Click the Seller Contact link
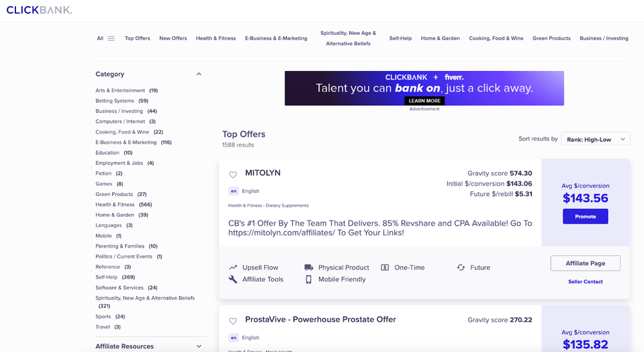Screen dimensions: 644x352 click(x=585, y=282)
